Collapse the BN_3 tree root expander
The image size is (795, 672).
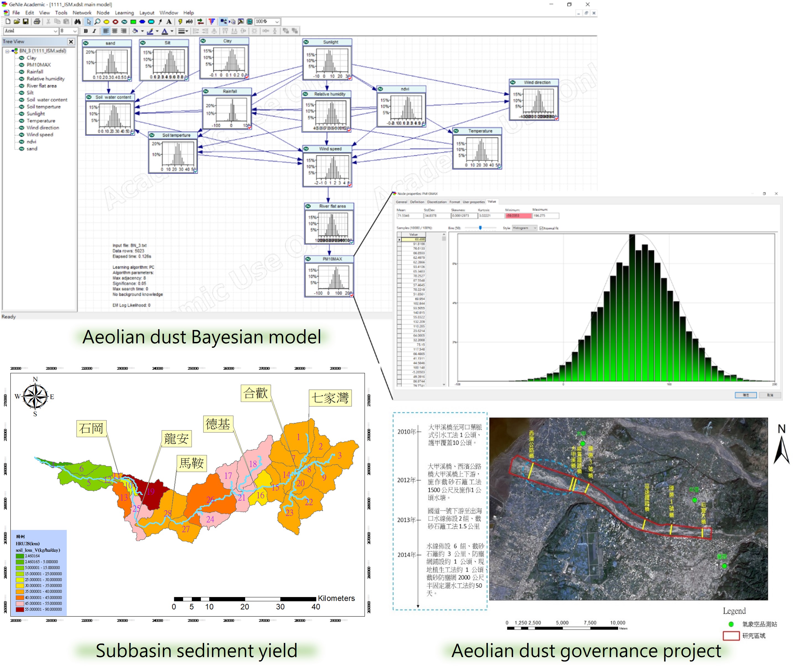tap(7, 51)
